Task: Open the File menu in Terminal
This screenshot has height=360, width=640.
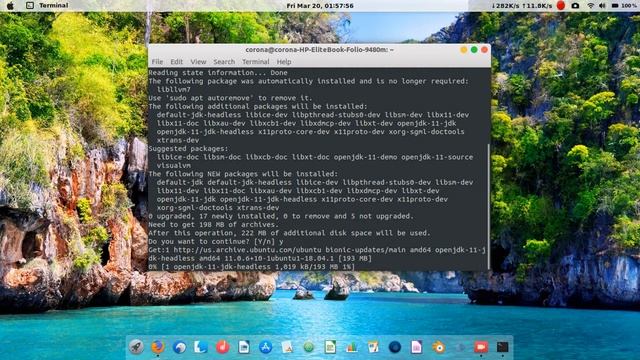Action: click(157, 62)
